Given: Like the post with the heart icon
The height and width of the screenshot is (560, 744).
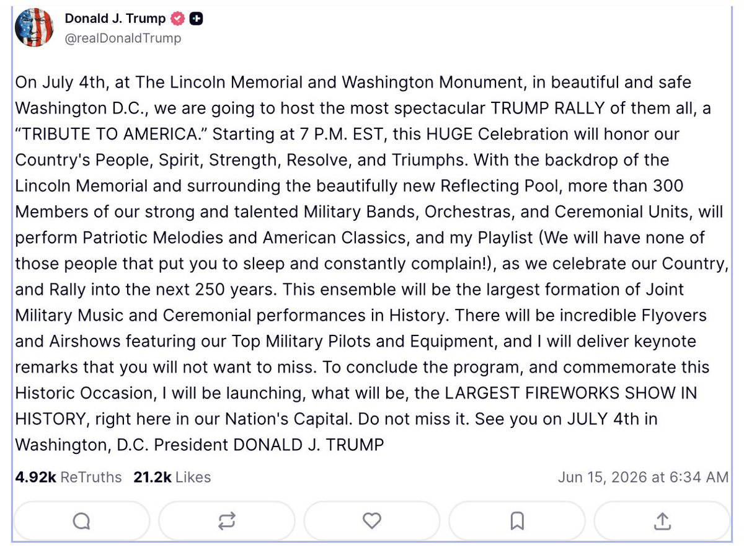Looking at the screenshot, I should tap(371, 522).
